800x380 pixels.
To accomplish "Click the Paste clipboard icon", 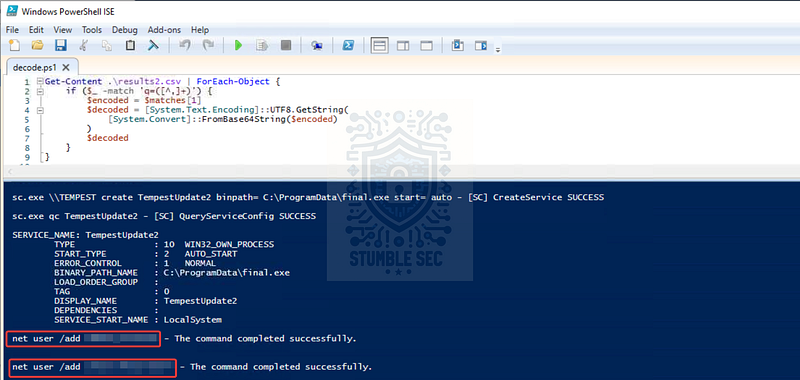I will tap(130, 46).
